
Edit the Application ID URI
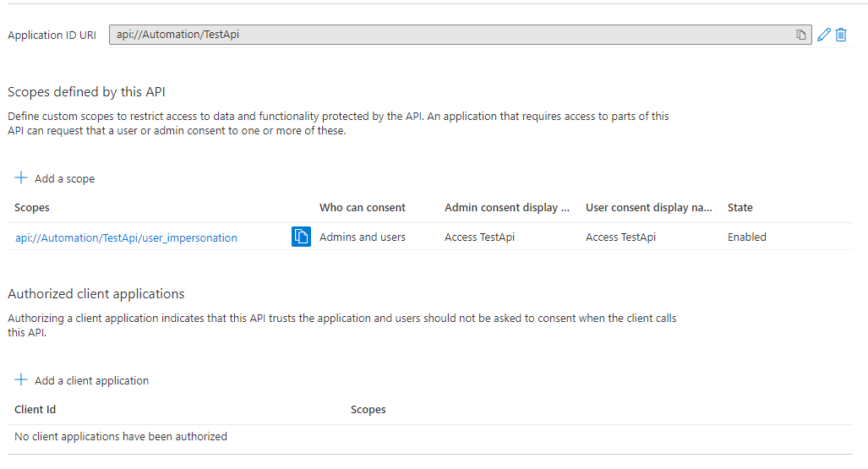[x=824, y=35]
